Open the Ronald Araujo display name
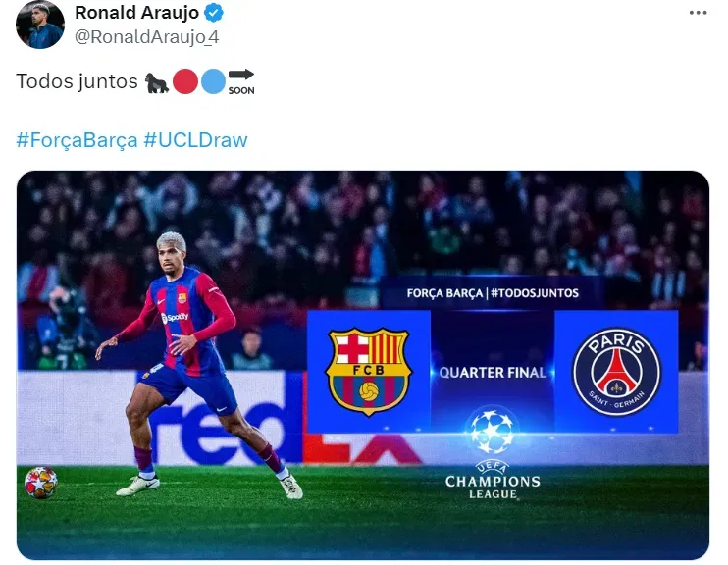This screenshot has width=728, height=565. pos(137,13)
